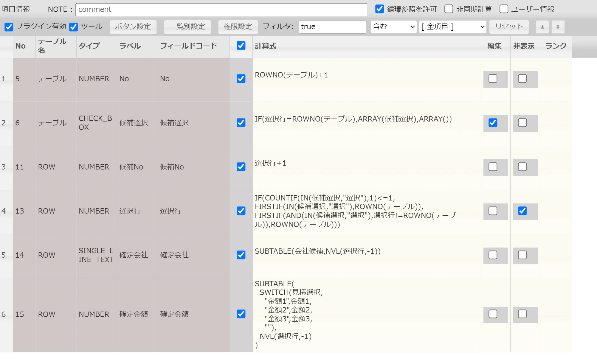Click the 候補No label cell
The image size is (597, 364).
tap(137, 167)
